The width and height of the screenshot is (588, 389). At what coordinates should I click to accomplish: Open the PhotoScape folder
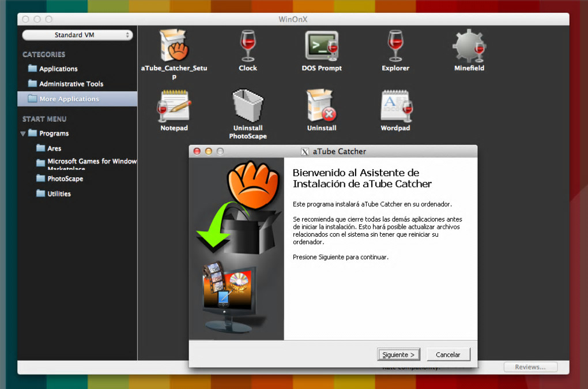pyautogui.click(x=77, y=179)
